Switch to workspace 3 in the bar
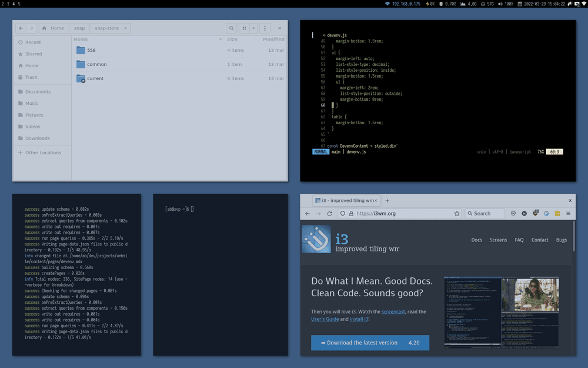 tap(8, 4)
